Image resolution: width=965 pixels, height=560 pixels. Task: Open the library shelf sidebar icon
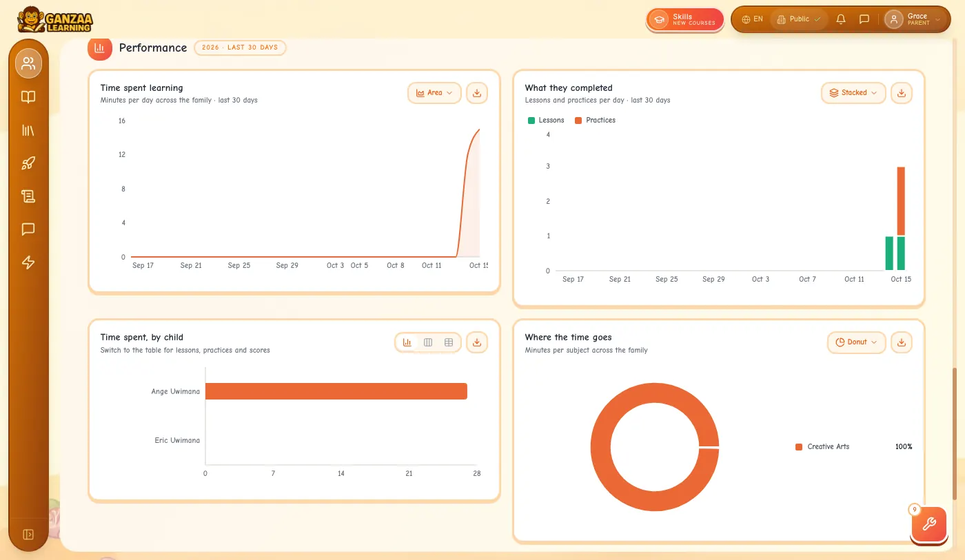pos(28,130)
